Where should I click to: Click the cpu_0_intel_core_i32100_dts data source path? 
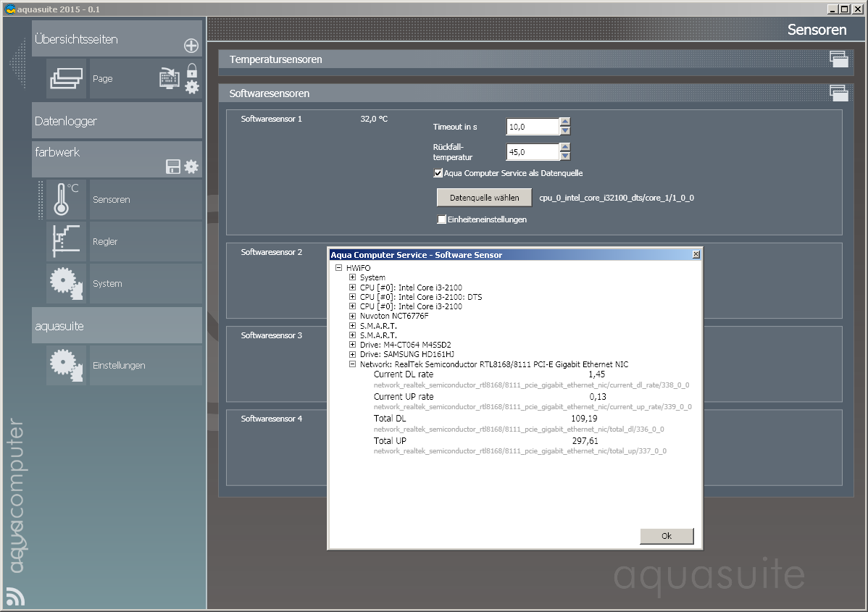click(617, 198)
